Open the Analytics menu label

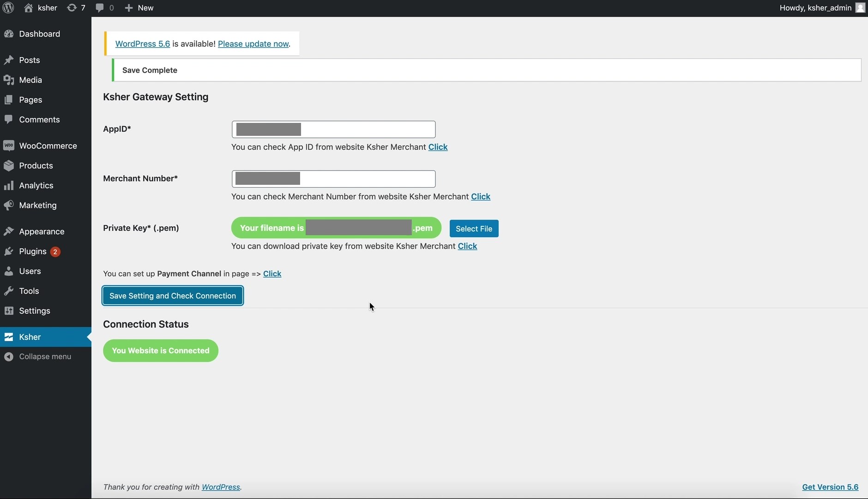click(36, 185)
